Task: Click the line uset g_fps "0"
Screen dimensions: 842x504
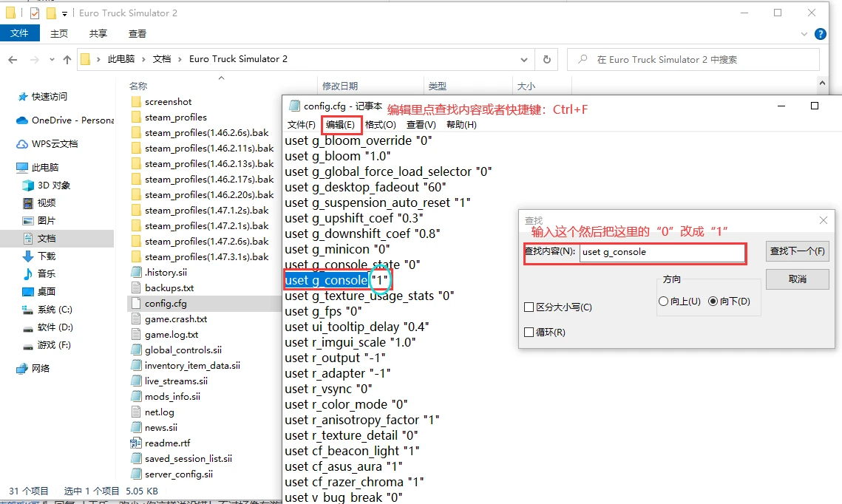Action: (x=323, y=311)
